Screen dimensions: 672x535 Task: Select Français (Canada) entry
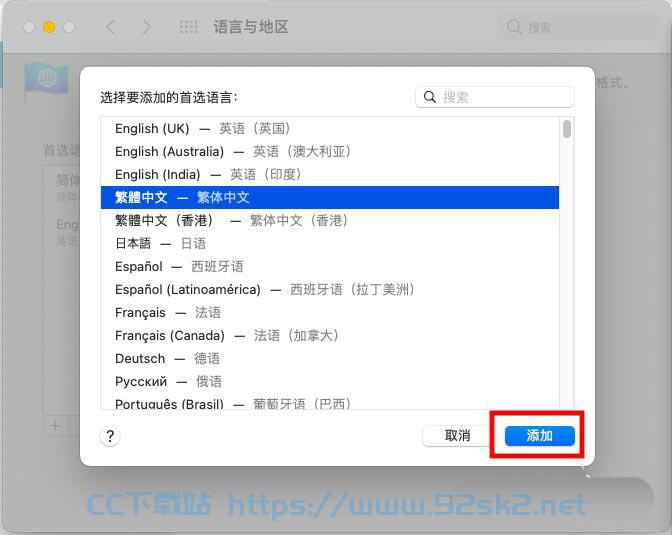point(330,335)
